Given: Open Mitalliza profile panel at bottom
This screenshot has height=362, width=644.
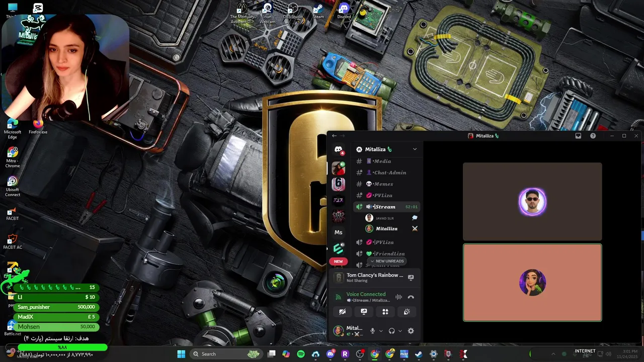Looking at the screenshot, I should (349, 331).
